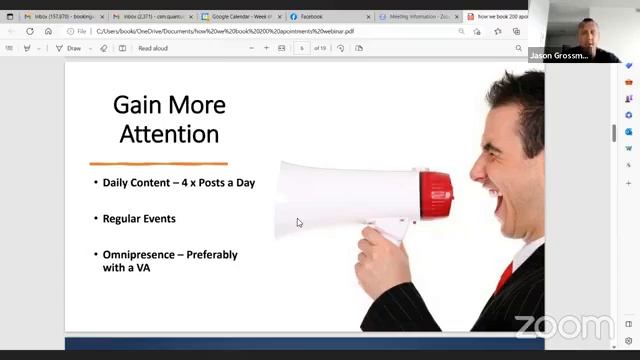Add this page to favorites

click(477, 31)
